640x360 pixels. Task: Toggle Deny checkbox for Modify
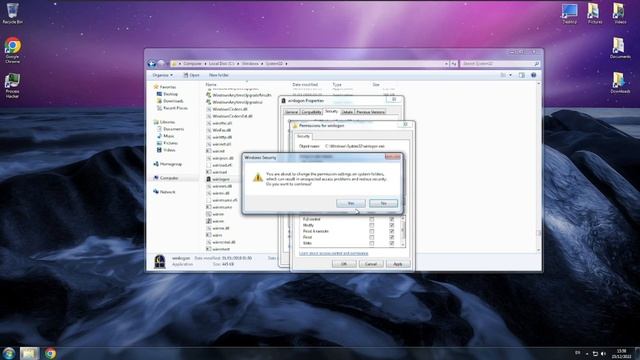(392, 225)
